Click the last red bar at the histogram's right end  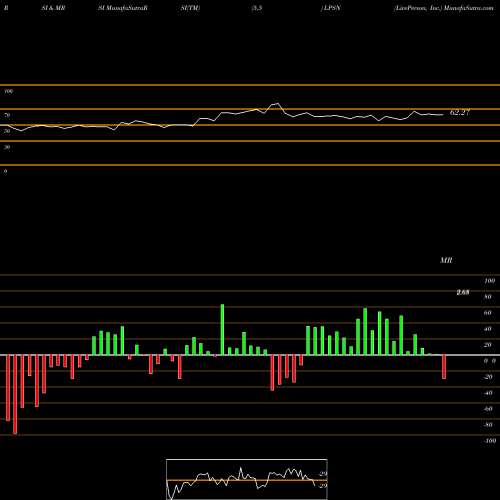click(x=444, y=367)
